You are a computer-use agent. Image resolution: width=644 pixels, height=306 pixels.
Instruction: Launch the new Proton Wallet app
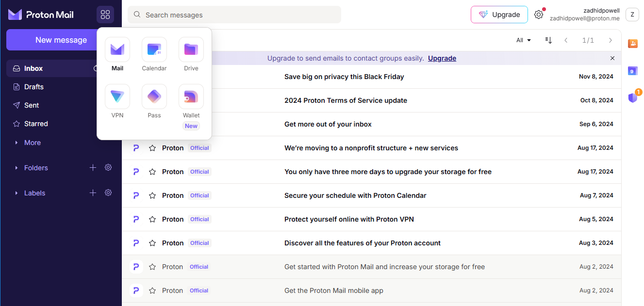tap(191, 101)
